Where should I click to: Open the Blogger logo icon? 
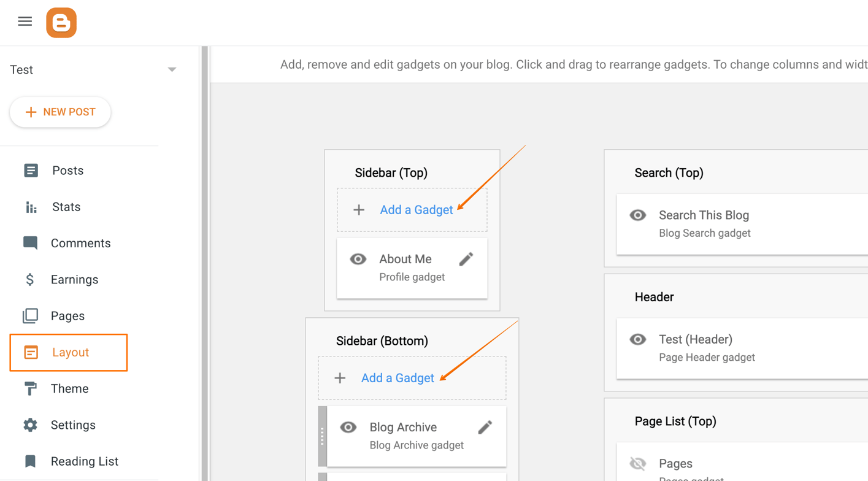pos(61,21)
